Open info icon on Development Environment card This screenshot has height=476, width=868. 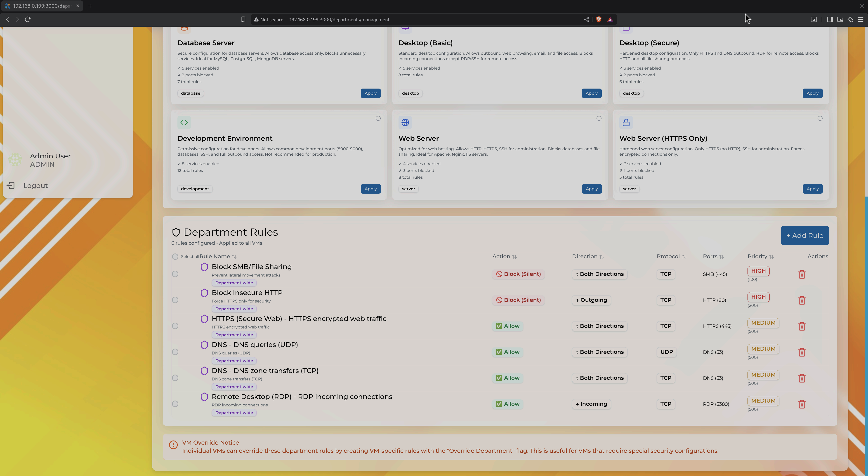click(378, 119)
